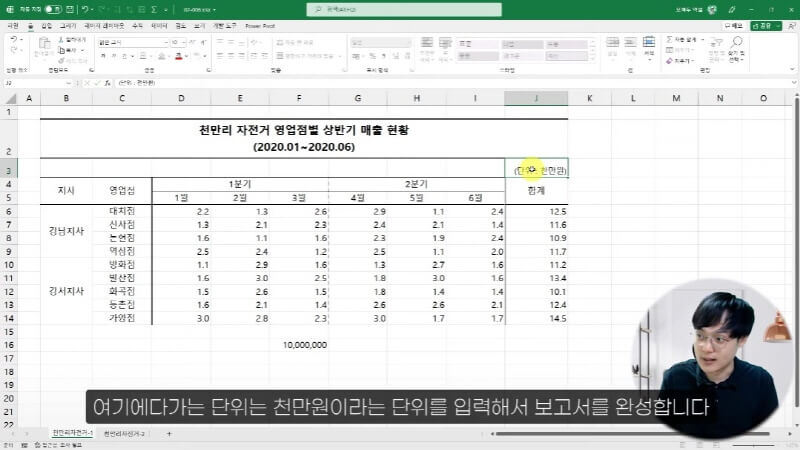Open the font name combo box
Image resolution: width=800 pixels, height=450 pixels.
133,42
